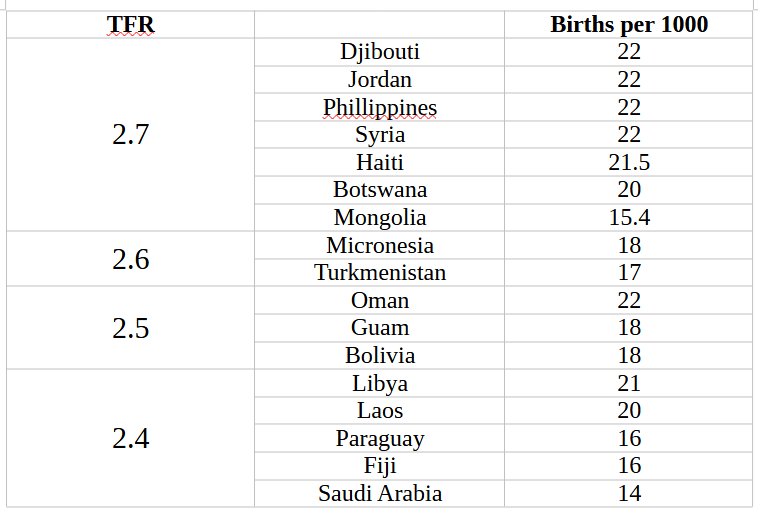Viewport: 758px width, 515px height.
Task: Click the Micronesia cell
Action: (379, 245)
